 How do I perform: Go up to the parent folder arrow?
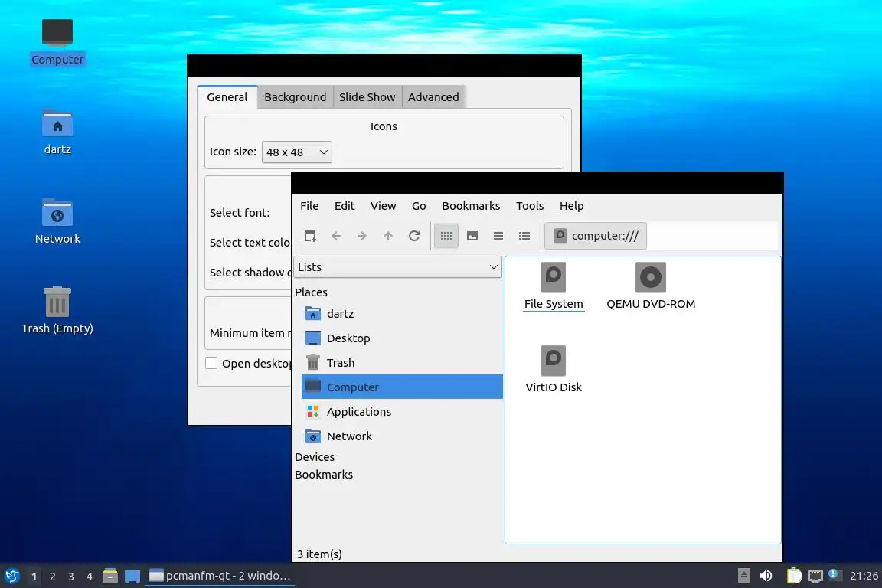[388, 236]
